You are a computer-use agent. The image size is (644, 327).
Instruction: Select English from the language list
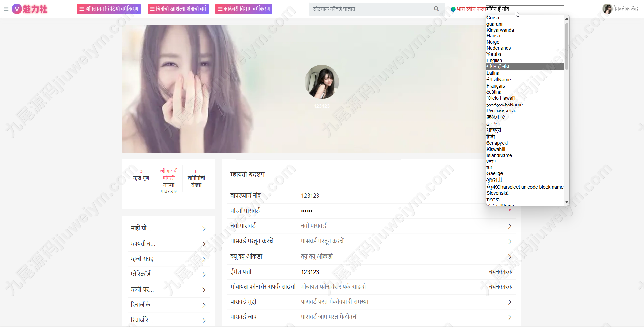click(x=494, y=60)
